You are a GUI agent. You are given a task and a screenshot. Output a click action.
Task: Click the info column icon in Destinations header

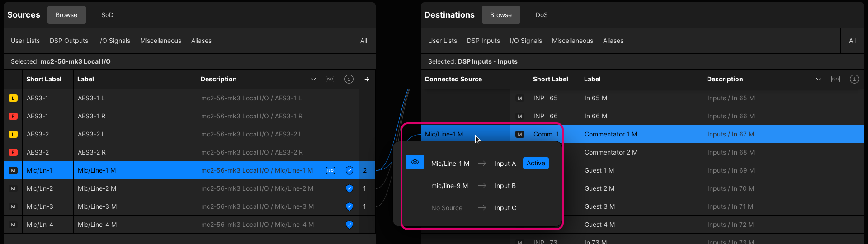854,79
